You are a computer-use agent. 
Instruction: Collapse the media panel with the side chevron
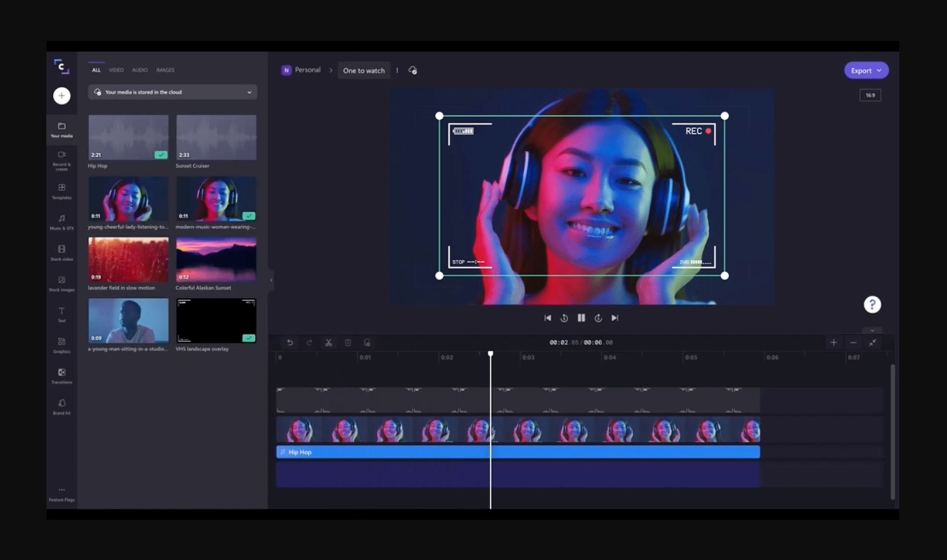pos(271,280)
